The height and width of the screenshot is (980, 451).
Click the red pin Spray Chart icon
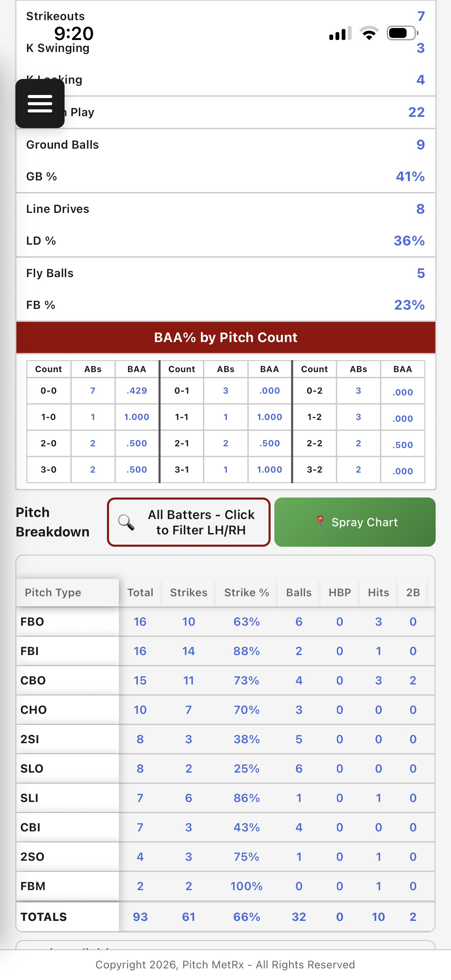(320, 521)
